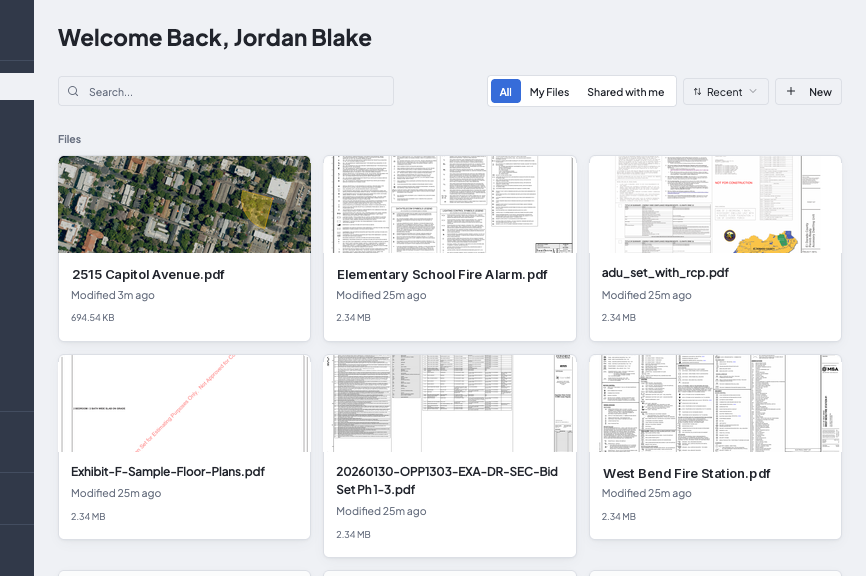Open the 2515 Capitol Avenue aerial thumbnail
Viewport: 866px width, 576px height.
point(184,204)
